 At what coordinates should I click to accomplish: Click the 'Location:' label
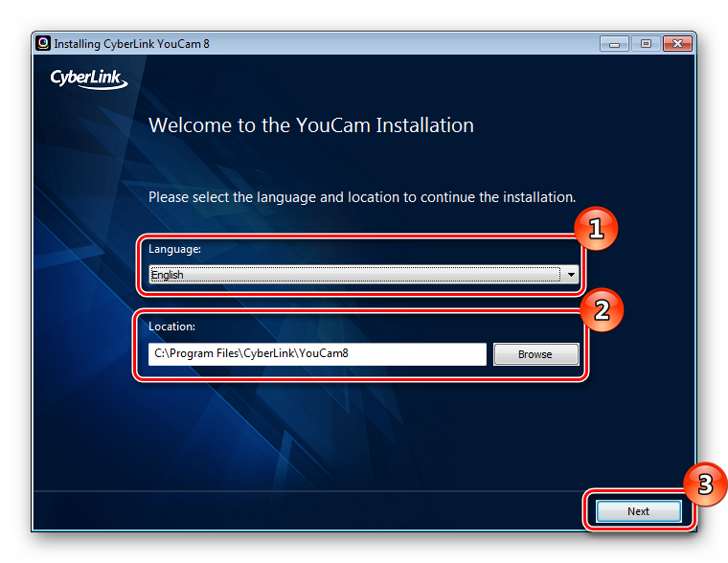point(171,327)
